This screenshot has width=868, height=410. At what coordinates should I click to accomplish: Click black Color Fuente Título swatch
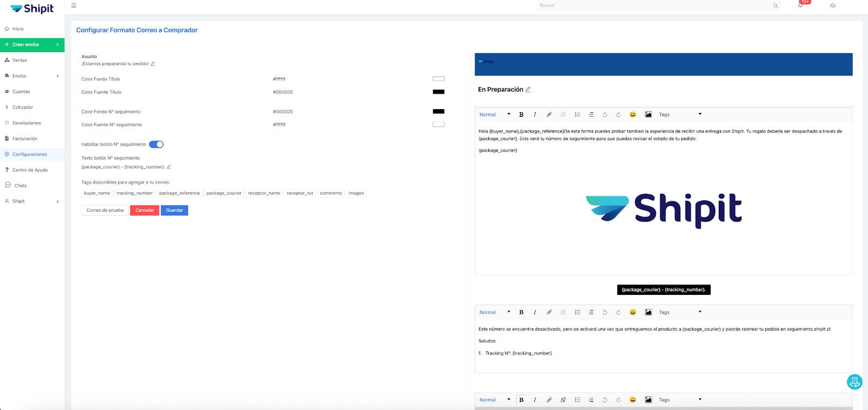point(438,92)
